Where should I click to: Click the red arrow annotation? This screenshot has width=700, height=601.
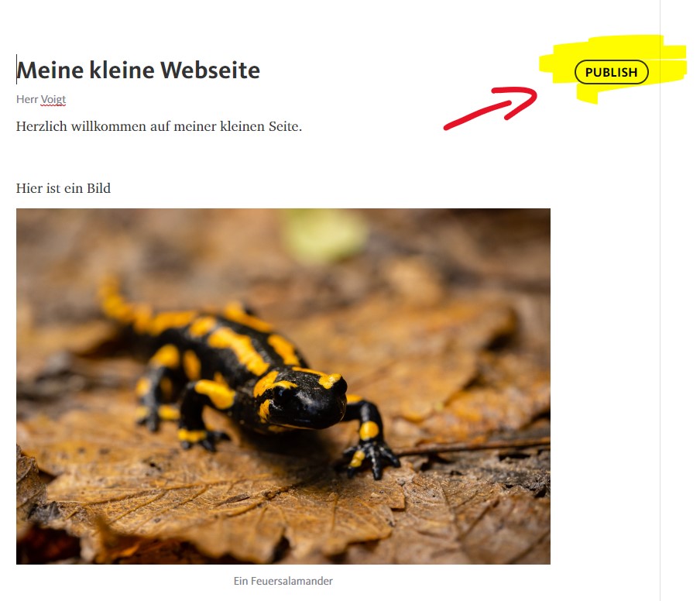[x=490, y=108]
